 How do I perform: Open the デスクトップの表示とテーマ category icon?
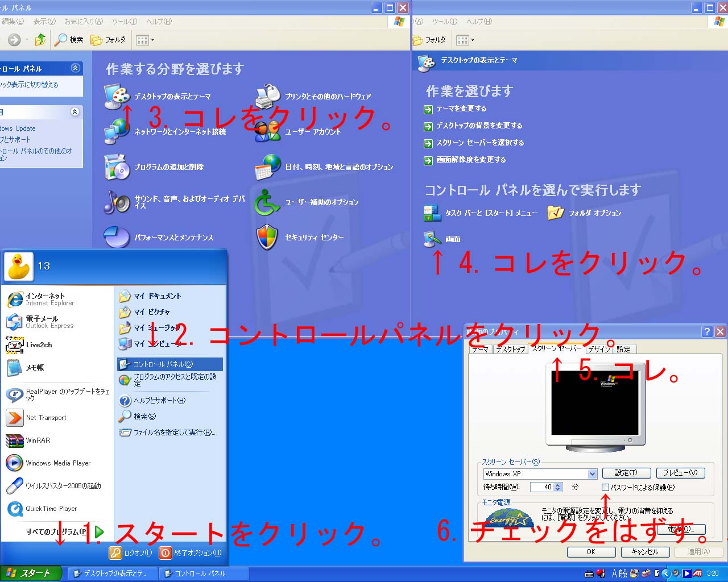click(117, 97)
